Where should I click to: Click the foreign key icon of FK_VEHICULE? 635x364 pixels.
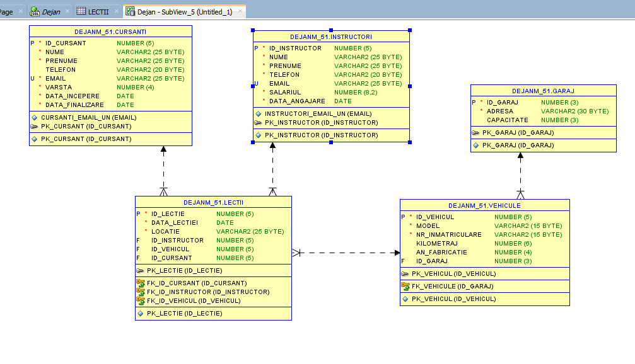[x=405, y=287]
